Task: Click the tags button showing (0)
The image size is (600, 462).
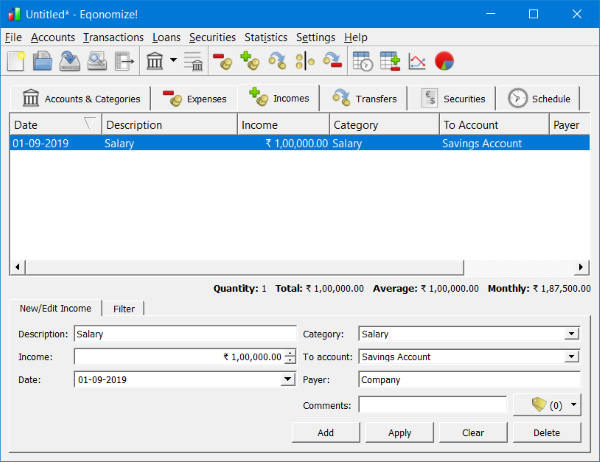Action: click(547, 405)
